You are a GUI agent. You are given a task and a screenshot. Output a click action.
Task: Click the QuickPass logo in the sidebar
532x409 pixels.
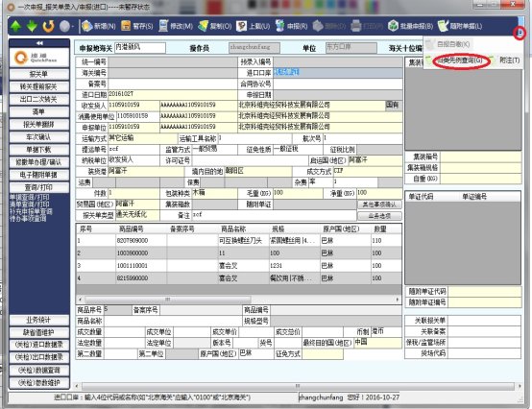click(39, 57)
